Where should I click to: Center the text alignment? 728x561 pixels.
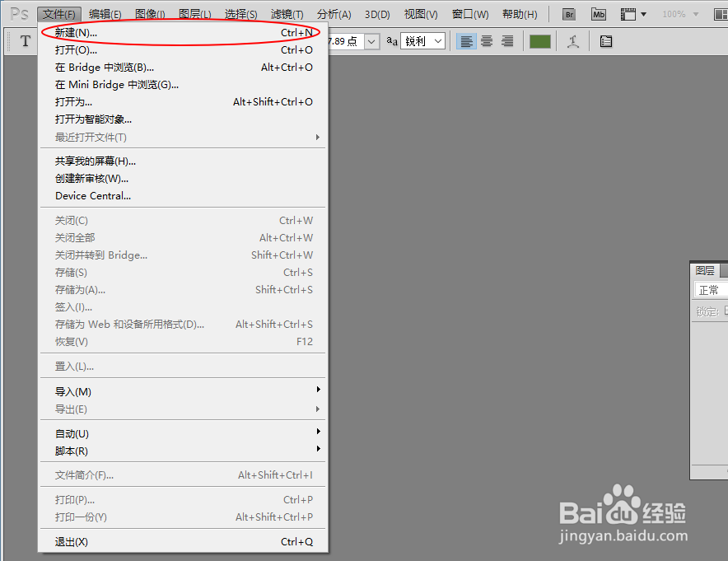[487, 42]
